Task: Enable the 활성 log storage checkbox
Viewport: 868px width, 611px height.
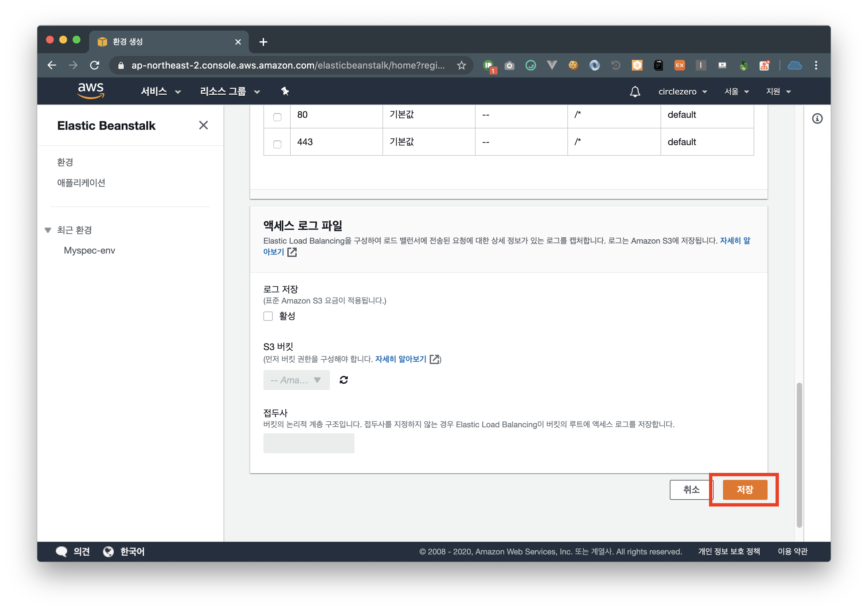Action: pos(268,316)
